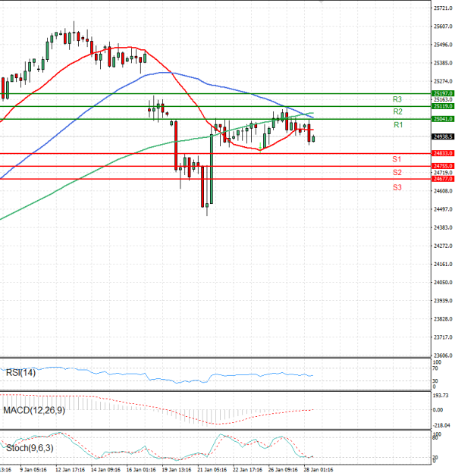The height and width of the screenshot is (476, 455).
Task: Select the 25197.0 price tag
Action: [x=443, y=93]
